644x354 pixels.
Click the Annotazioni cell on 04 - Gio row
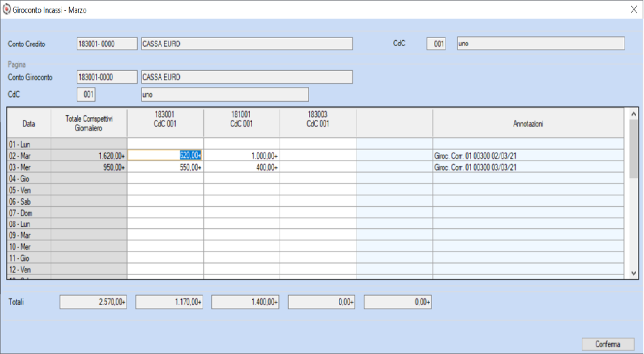[x=528, y=179]
